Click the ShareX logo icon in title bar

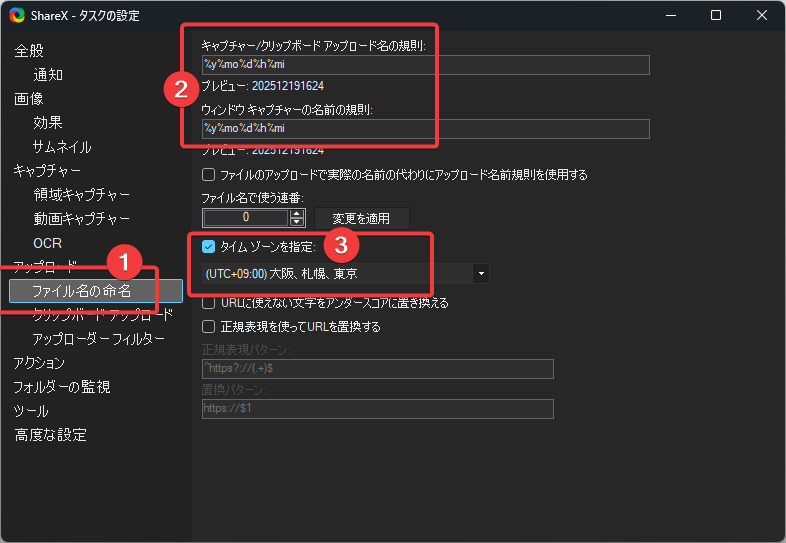[16, 16]
